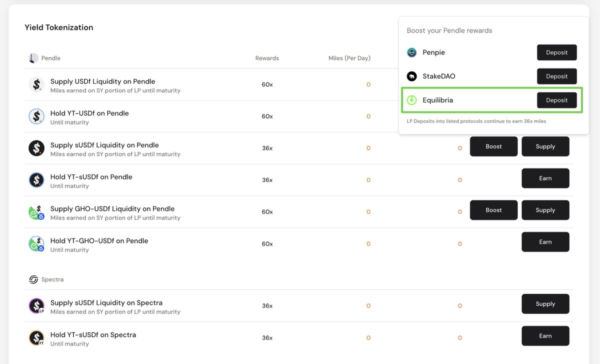Viewport: 600px width, 364px height.
Task: Click the Hold YT-sUSDf on Spectra icon
Action: 36,338
